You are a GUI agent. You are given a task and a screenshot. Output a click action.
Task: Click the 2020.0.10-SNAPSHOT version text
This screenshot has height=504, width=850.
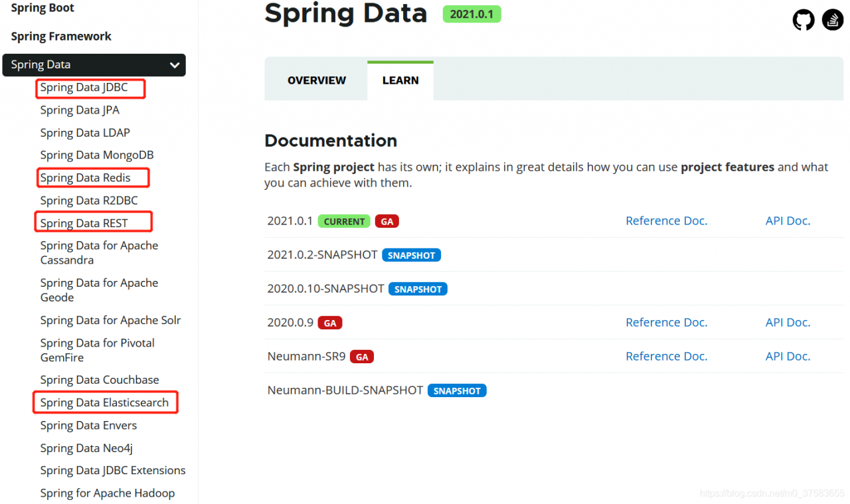click(325, 289)
